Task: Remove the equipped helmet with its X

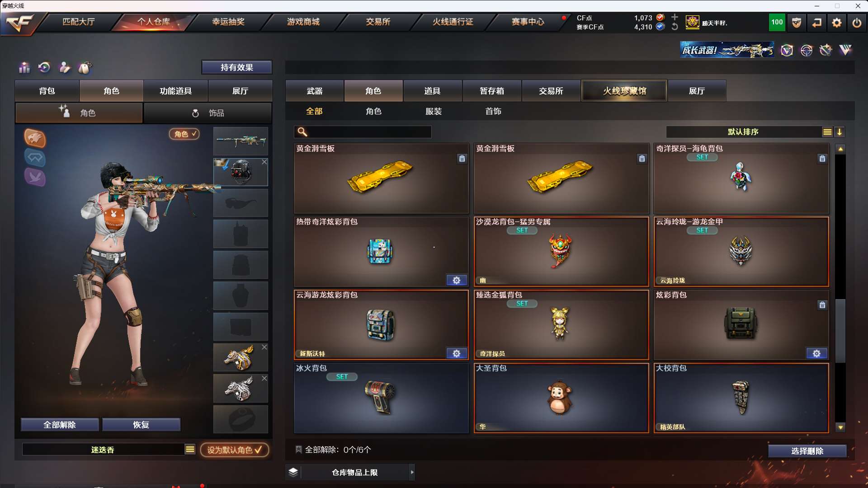Action: (264, 162)
